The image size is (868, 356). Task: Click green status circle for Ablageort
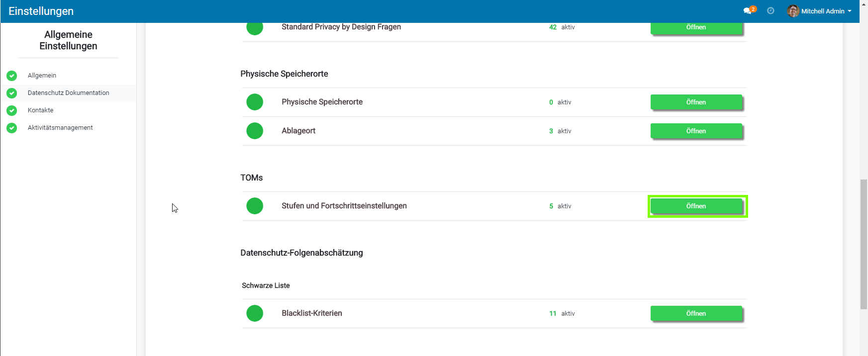255,131
